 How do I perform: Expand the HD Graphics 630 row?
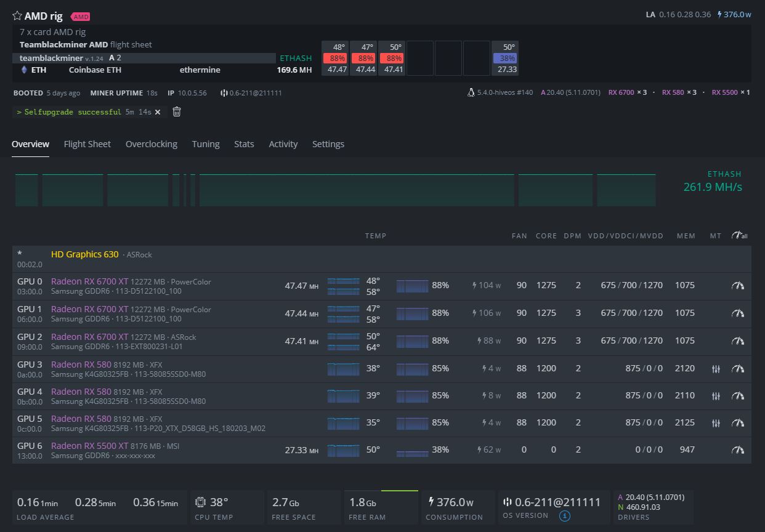[x=85, y=254]
